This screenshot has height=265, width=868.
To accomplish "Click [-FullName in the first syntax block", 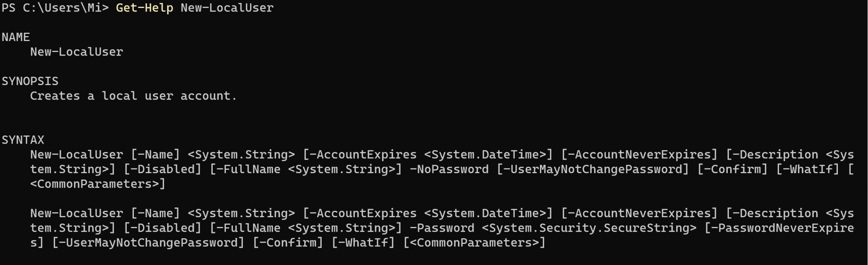I will click(245, 169).
